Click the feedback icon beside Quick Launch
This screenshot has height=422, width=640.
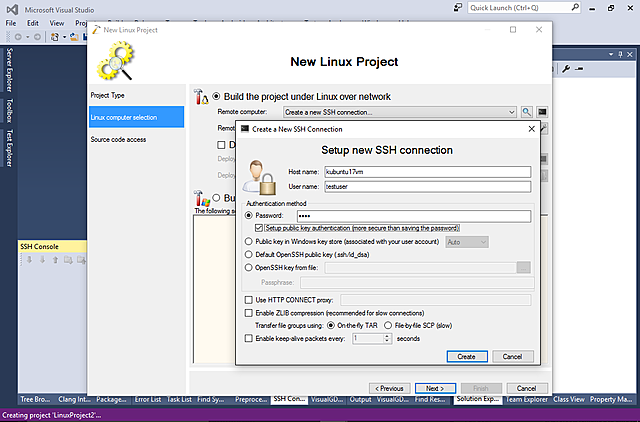458,7
